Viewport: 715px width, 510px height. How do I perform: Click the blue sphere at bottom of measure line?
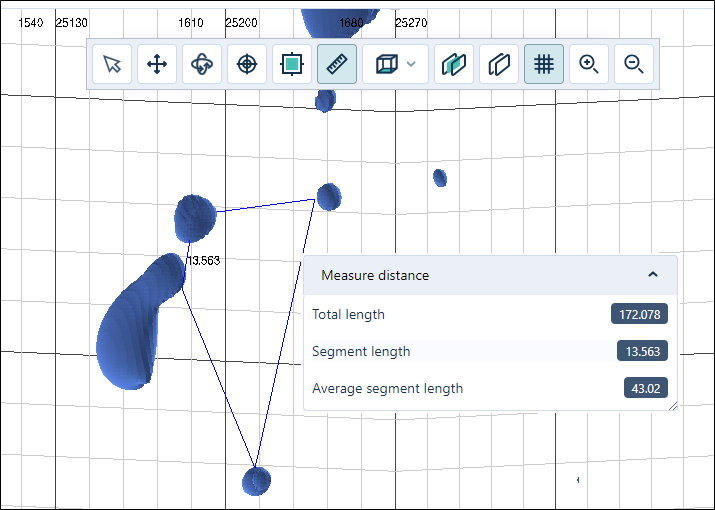256,481
